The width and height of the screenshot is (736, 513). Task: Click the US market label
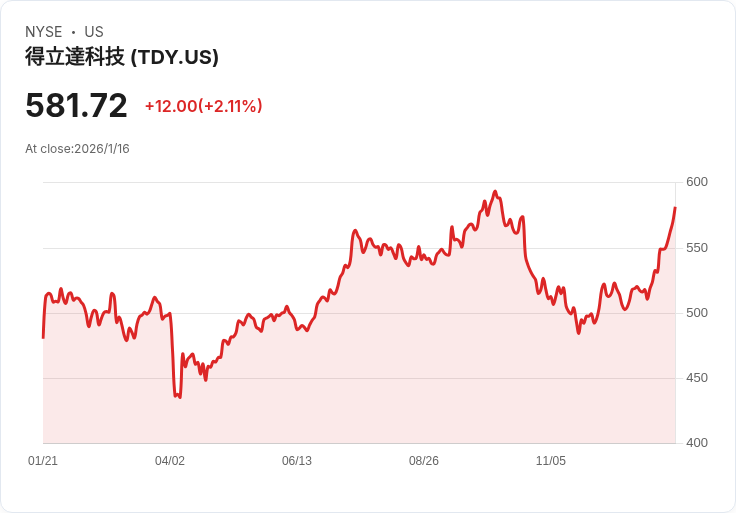point(94,32)
